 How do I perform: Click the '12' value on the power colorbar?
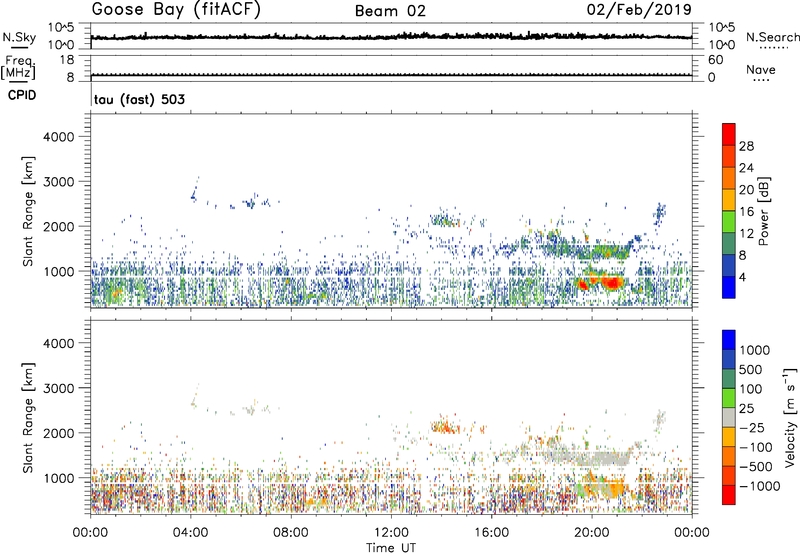pyautogui.click(x=746, y=234)
